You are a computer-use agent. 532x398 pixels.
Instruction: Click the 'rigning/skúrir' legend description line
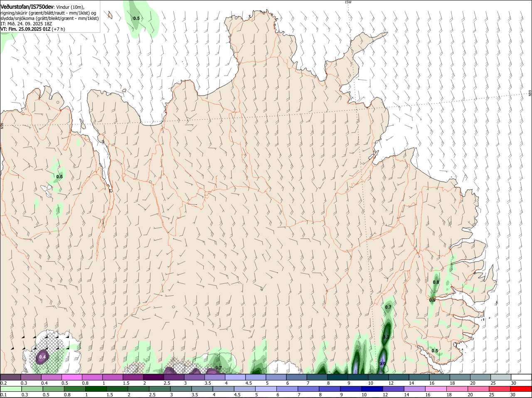coord(48,12)
